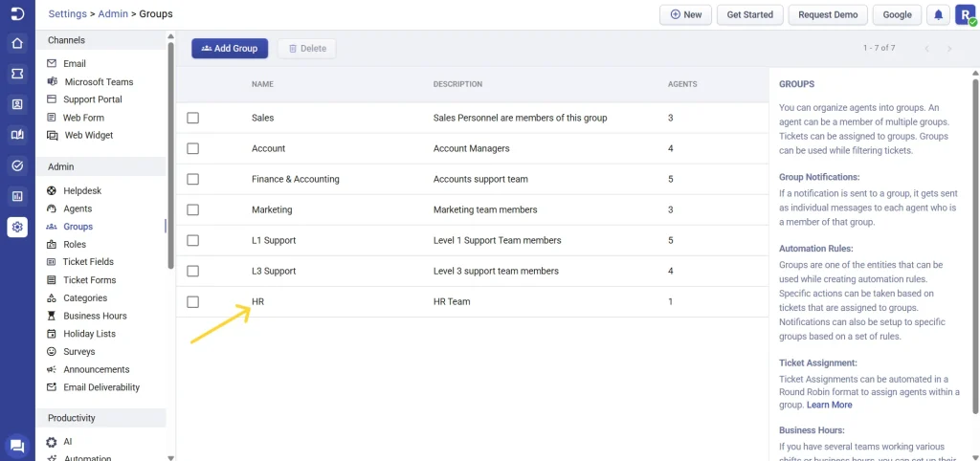
Task: Tick the checkbox for Account group
Action: [x=193, y=148]
